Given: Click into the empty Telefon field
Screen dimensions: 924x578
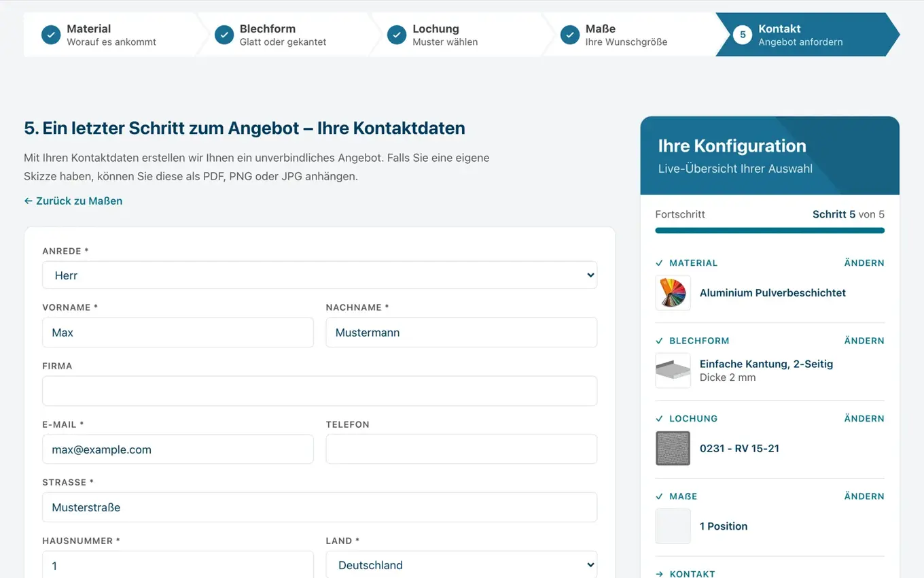Looking at the screenshot, I should point(461,449).
